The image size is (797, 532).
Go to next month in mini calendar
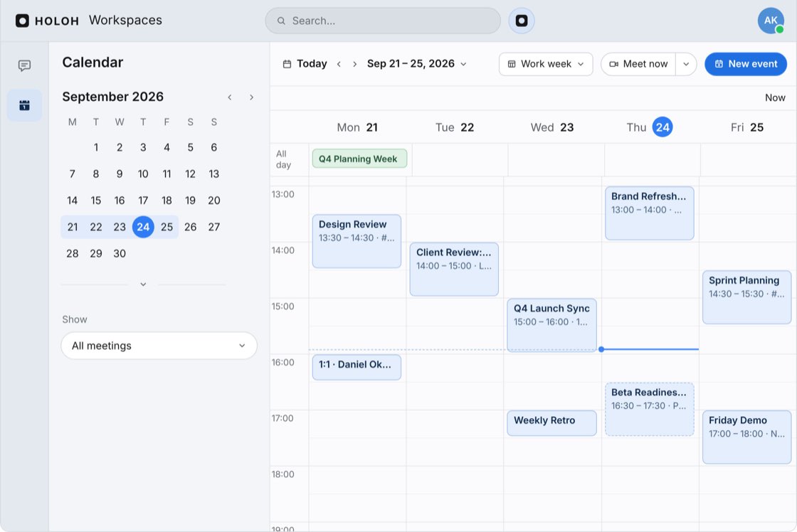pyautogui.click(x=251, y=97)
